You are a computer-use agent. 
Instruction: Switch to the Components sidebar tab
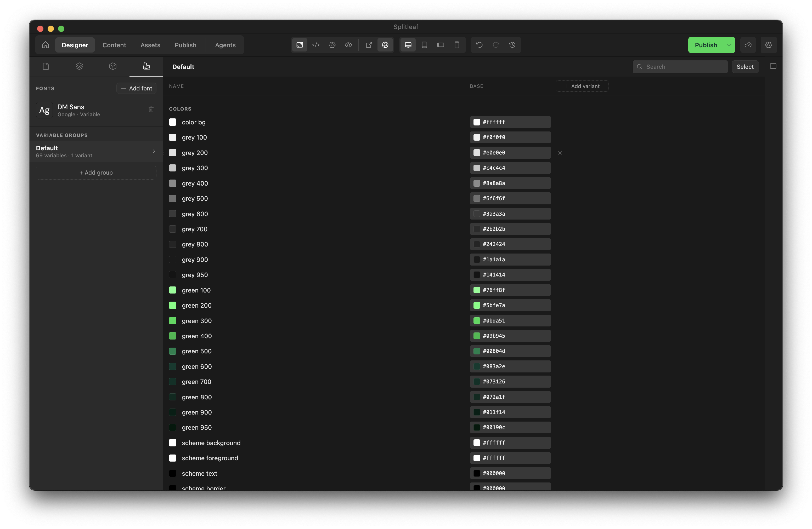coord(113,66)
